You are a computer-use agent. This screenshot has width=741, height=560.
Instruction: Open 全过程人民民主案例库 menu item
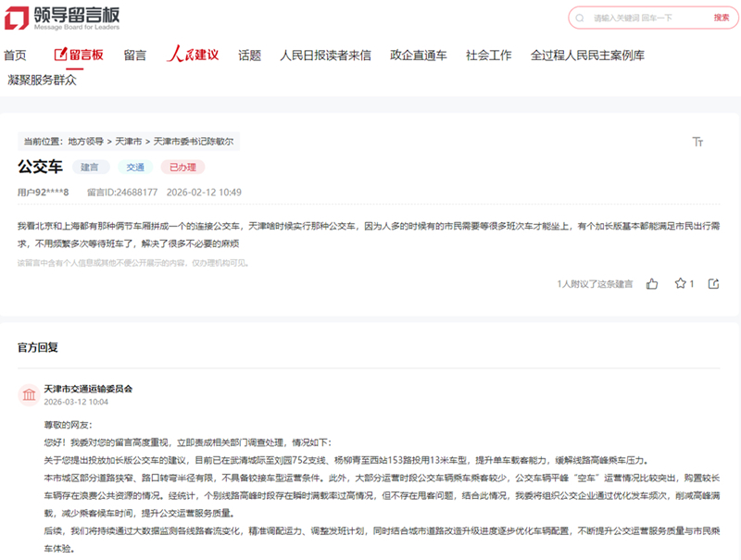(x=587, y=56)
